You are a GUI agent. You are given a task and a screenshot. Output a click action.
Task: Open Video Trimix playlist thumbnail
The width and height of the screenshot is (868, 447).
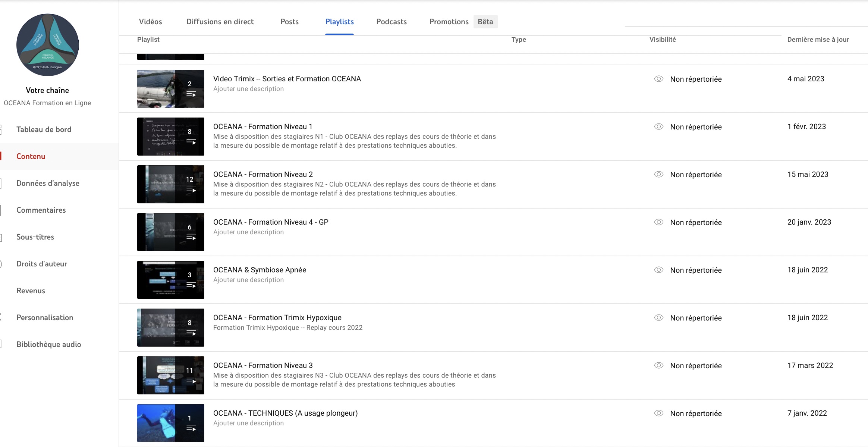tap(171, 89)
